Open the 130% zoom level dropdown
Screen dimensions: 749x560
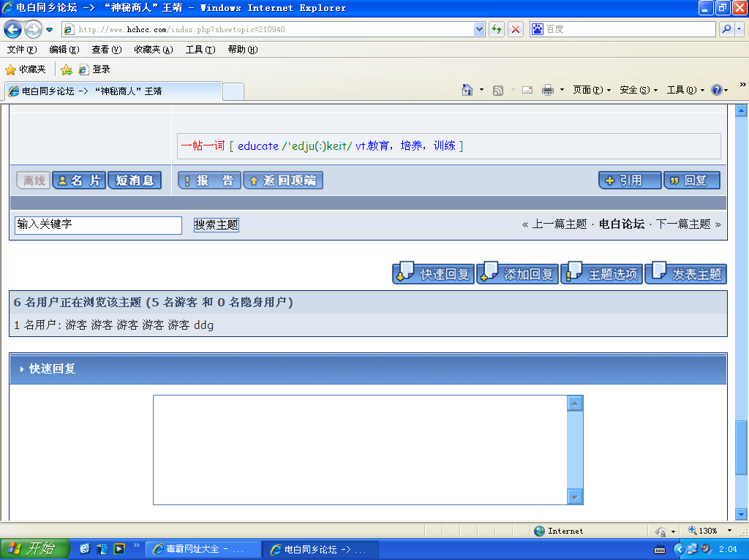click(729, 531)
